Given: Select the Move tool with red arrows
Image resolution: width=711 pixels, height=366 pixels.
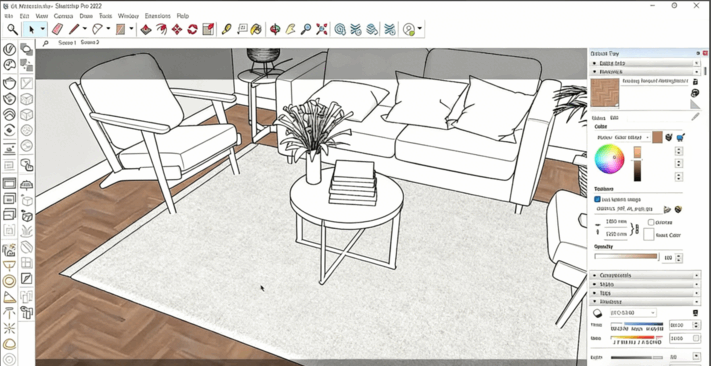Looking at the screenshot, I should pyautogui.click(x=177, y=29).
